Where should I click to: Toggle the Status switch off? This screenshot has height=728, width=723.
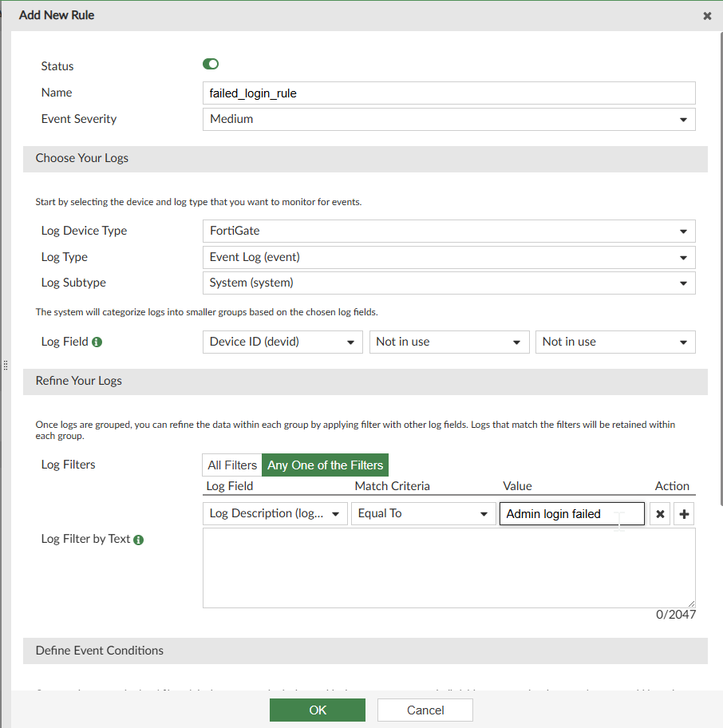coord(211,65)
